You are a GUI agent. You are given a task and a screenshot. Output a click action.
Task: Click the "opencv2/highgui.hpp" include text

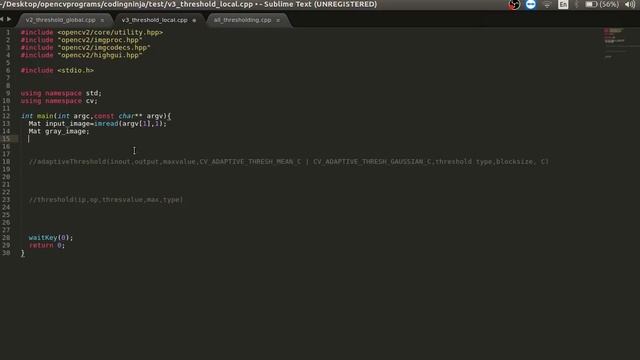pos(100,55)
